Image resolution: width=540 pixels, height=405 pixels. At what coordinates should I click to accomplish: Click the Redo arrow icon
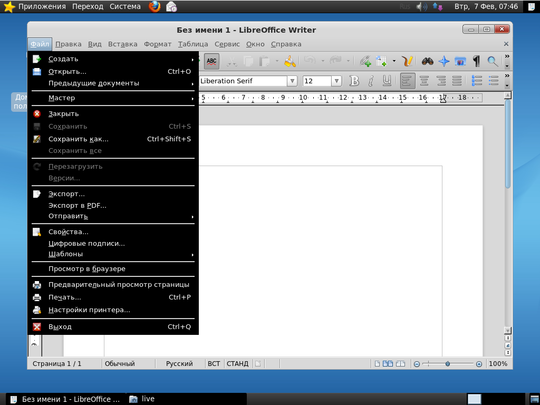coord(335,61)
